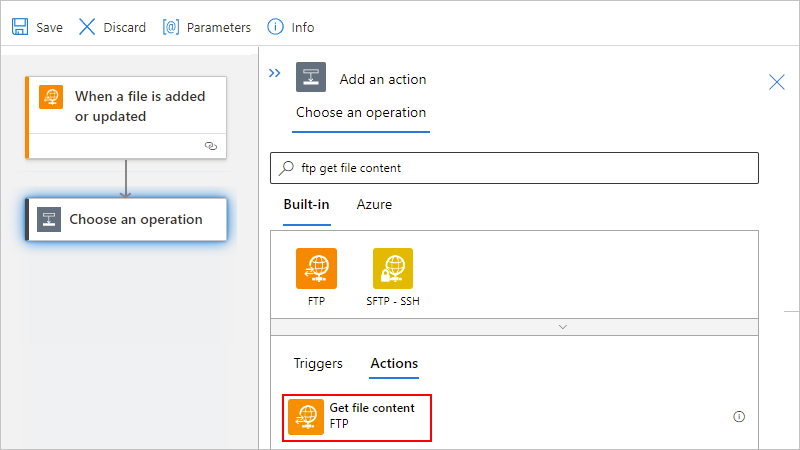
Task: Click the Discard X icon
Action: click(88, 27)
